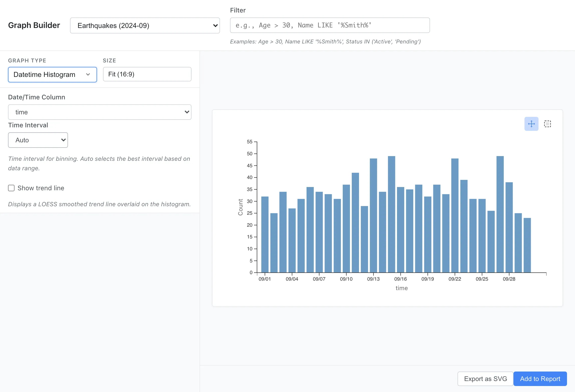575x392 pixels.
Task: Click the 09/22 peak bar
Action: pyautogui.click(x=455, y=215)
